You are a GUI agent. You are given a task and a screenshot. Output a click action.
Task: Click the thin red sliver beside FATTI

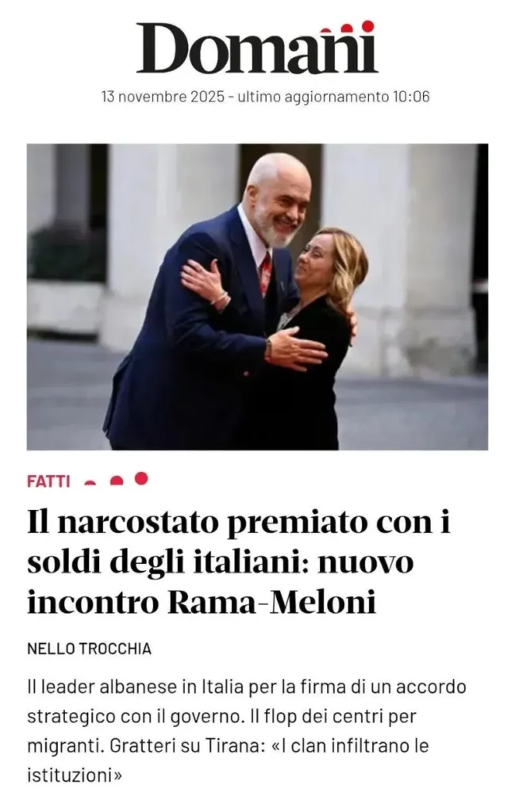(90, 484)
